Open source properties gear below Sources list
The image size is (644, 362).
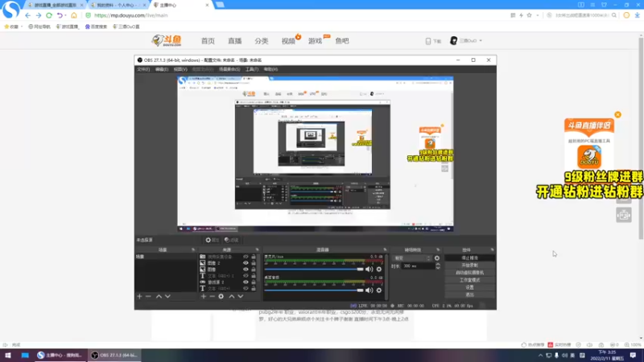[x=221, y=296]
